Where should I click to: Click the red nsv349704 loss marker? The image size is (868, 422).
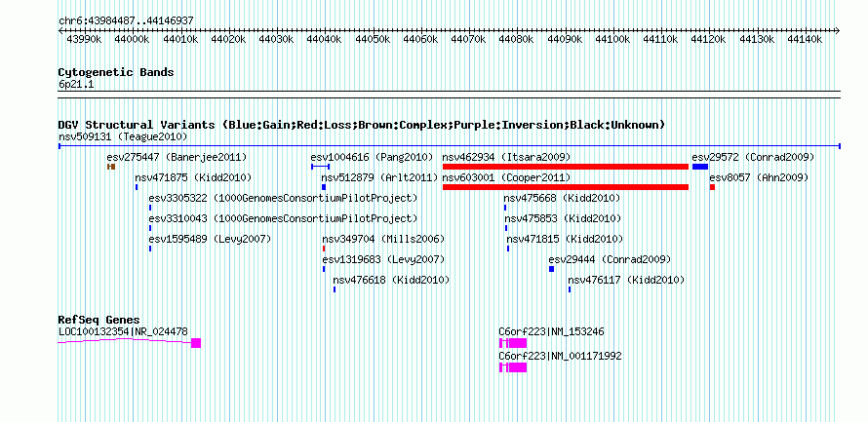(324, 249)
